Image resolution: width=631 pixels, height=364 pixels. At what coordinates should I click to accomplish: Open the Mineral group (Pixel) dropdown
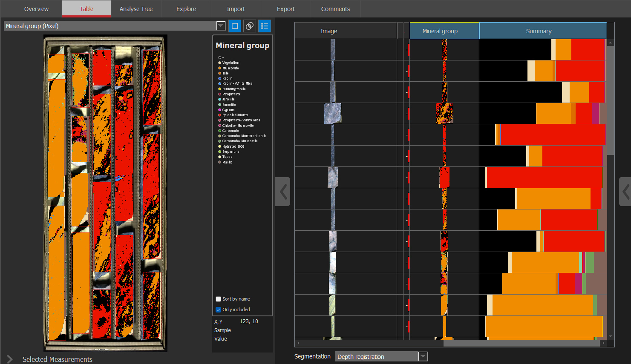click(x=221, y=26)
